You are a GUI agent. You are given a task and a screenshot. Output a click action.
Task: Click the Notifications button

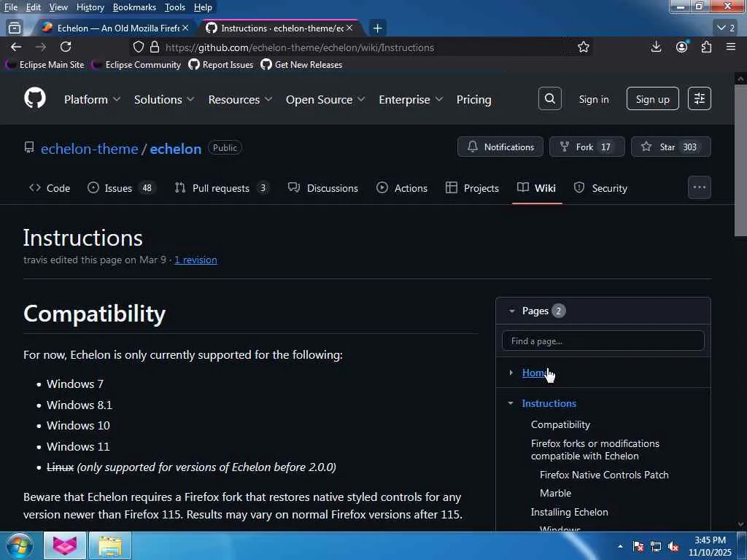(500, 147)
